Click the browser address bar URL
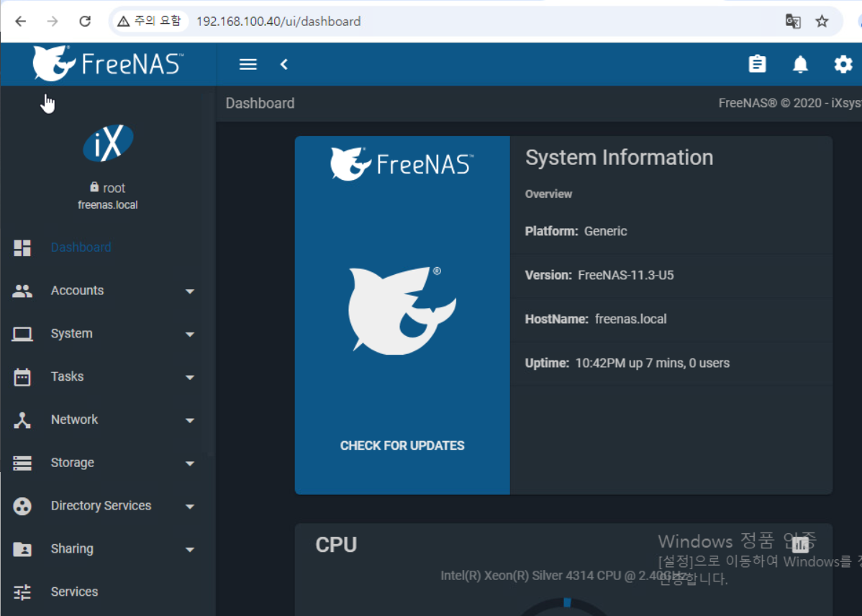 click(278, 22)
